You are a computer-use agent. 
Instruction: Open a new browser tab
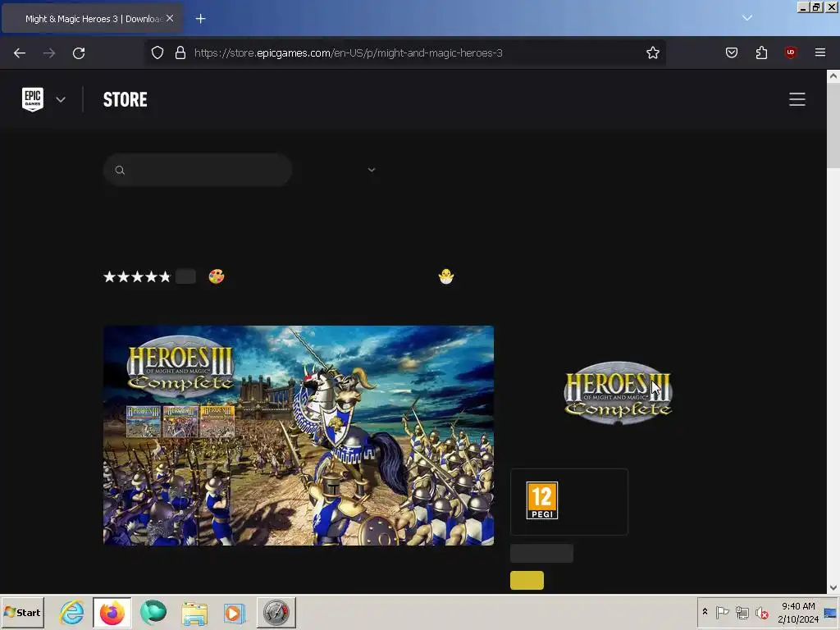point(200,19)
